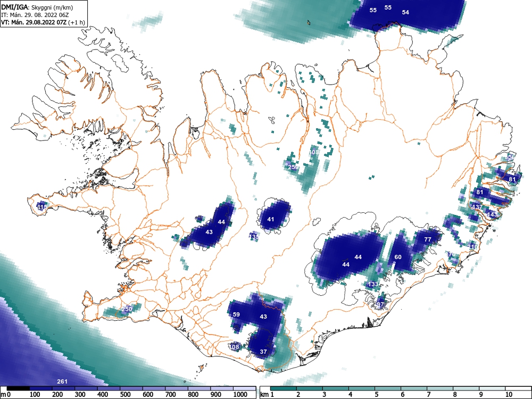Pick the pale 900–1000 m legend swatch

click(222, 388)
